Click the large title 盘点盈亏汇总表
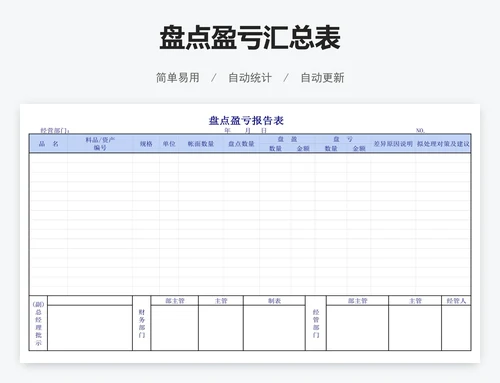The image size is (500, 383). [250, 38]
